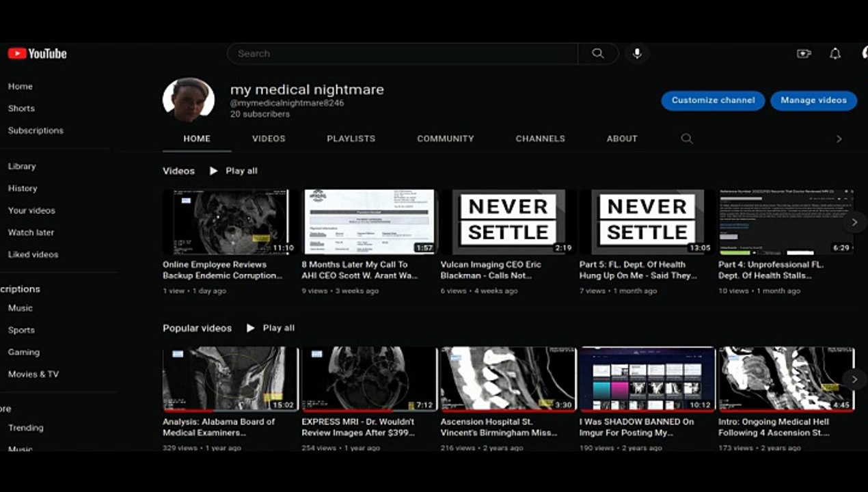Click title 'Part 5: FL. Dept. Of Health Hung Up'

tap(638, 270)
